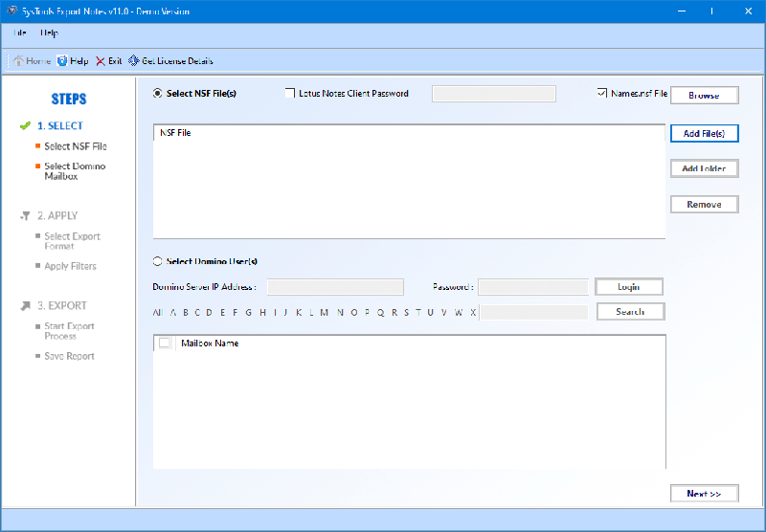
Task: Filter mailboxes by letter U
Action: pyautogui.click(x=430, y=312)
